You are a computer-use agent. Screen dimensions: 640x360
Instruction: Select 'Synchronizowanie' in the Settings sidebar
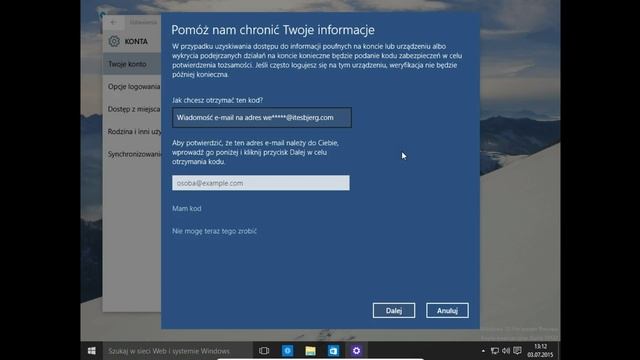pyautogui.click(x=132, y=154)
